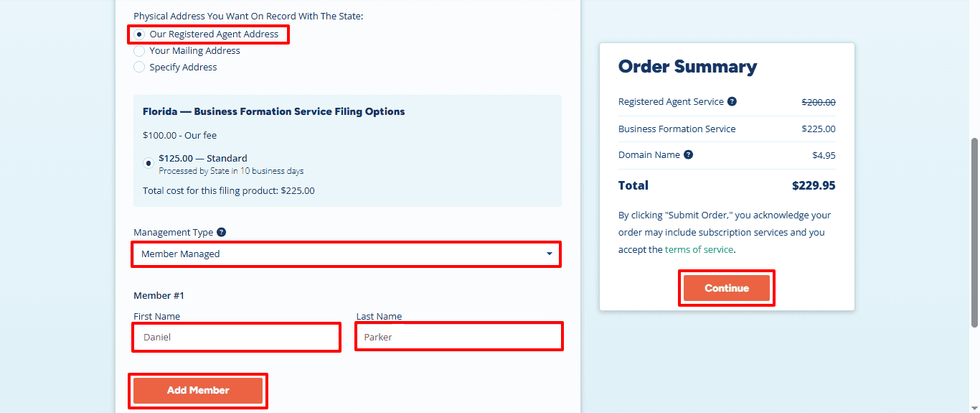
Task: Click Management Type help question icon
Action: [x=222, y=232]
